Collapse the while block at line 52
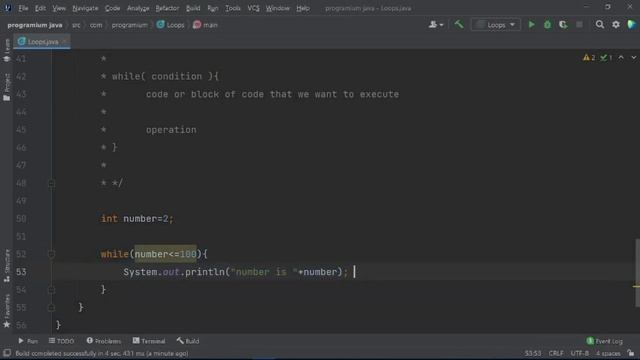This screenshot has width=640, height=360. click(x=51, y=254)
